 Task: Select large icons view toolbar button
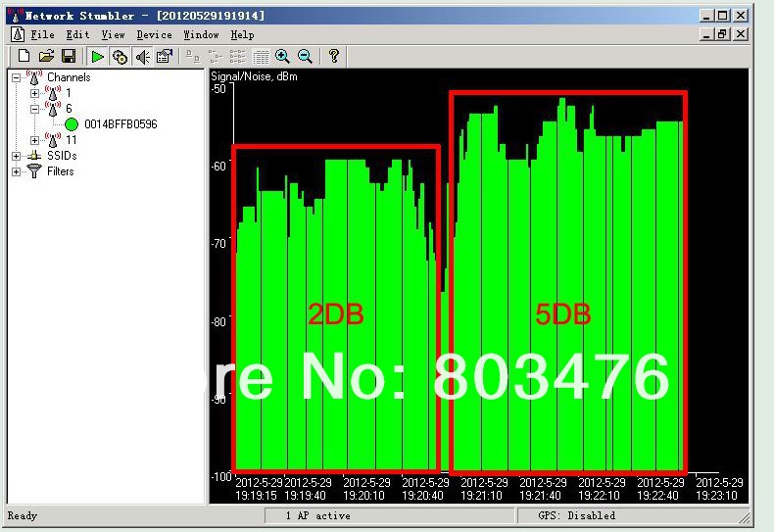(192, 57)
